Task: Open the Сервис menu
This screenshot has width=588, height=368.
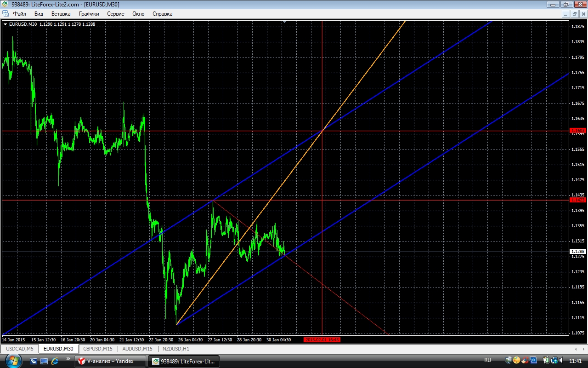Action: 115,14
